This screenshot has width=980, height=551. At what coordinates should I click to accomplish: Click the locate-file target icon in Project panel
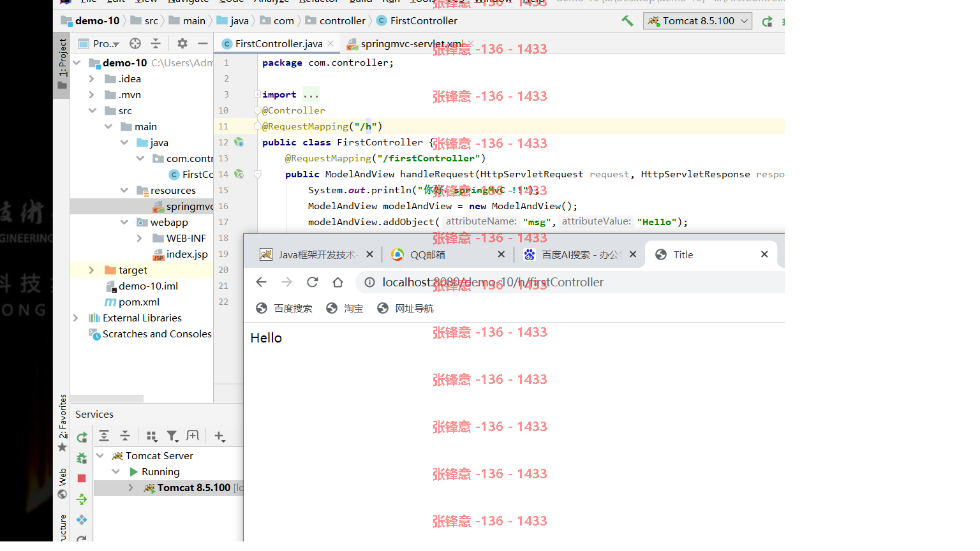click(x=135, y=43)
